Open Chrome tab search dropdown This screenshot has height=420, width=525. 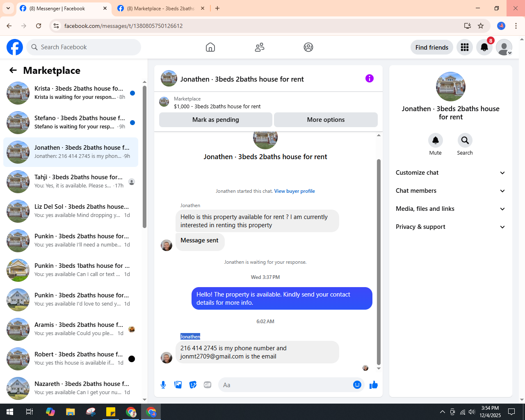pos(8,8)
